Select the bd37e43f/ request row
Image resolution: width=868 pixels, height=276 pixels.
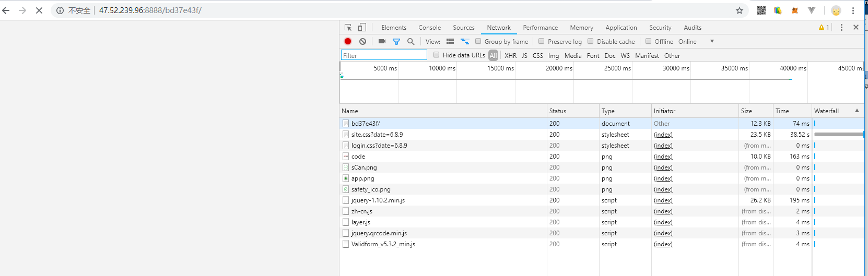(602, 124)
